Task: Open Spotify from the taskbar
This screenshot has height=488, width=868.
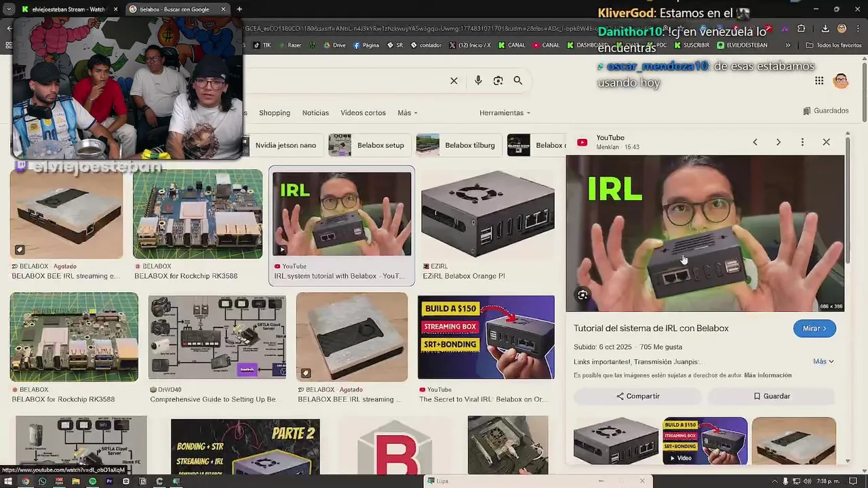Action: tap(92, 481)
